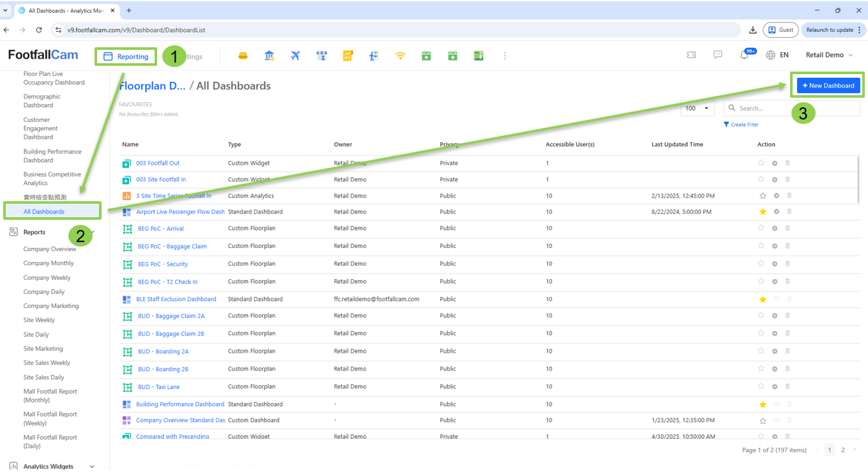
Task: Click the chat message icon in header
Action: 718,56
